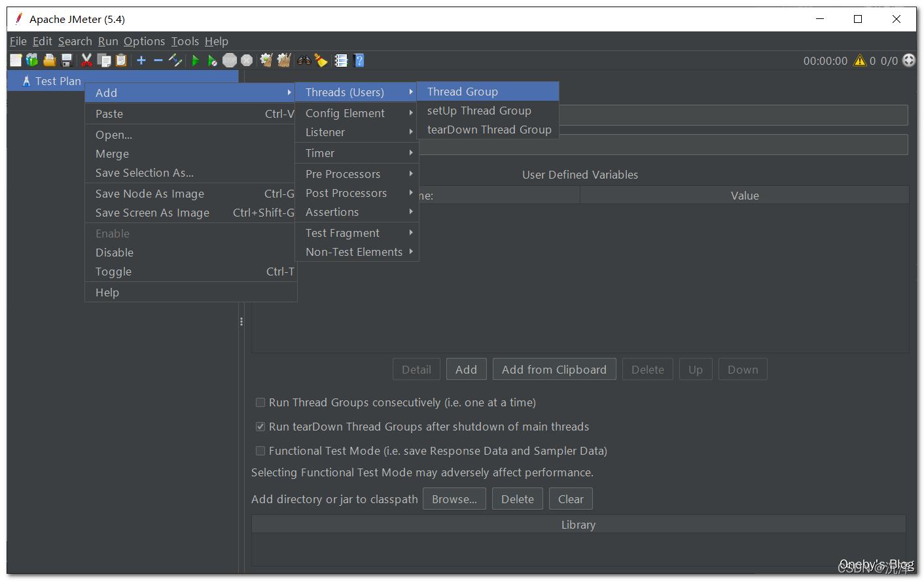Image resolution: width=924 pixels, height=581 pixels.
Task: Expand the Add submenu
Action: click(x=191, y=93)
